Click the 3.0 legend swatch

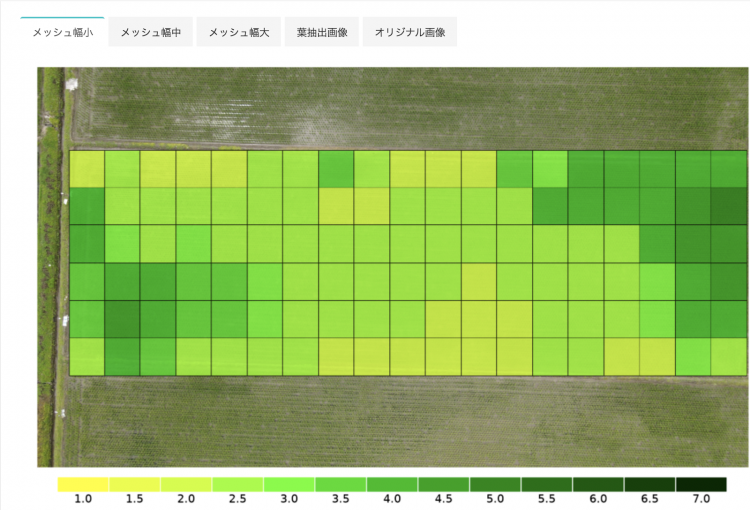(x=289, y=484)
